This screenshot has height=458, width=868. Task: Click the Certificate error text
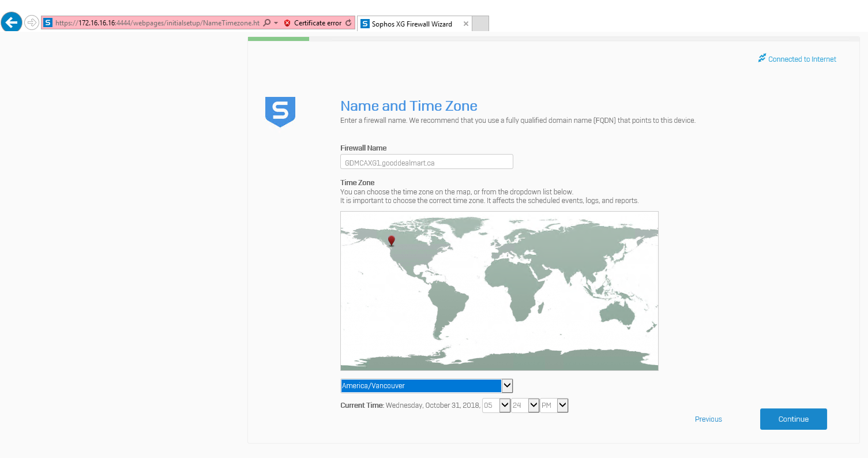(318, 23)
